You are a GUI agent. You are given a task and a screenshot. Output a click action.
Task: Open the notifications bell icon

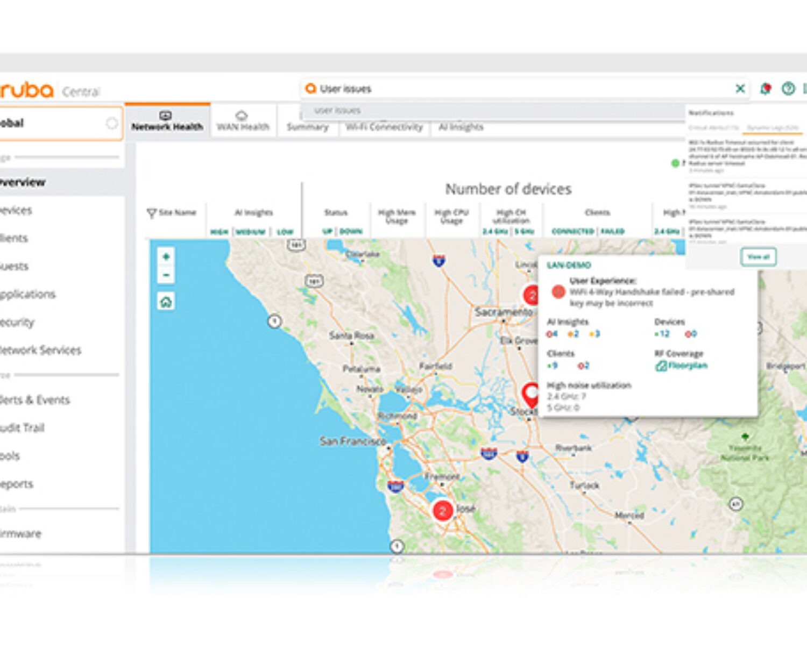pos(765,89)
